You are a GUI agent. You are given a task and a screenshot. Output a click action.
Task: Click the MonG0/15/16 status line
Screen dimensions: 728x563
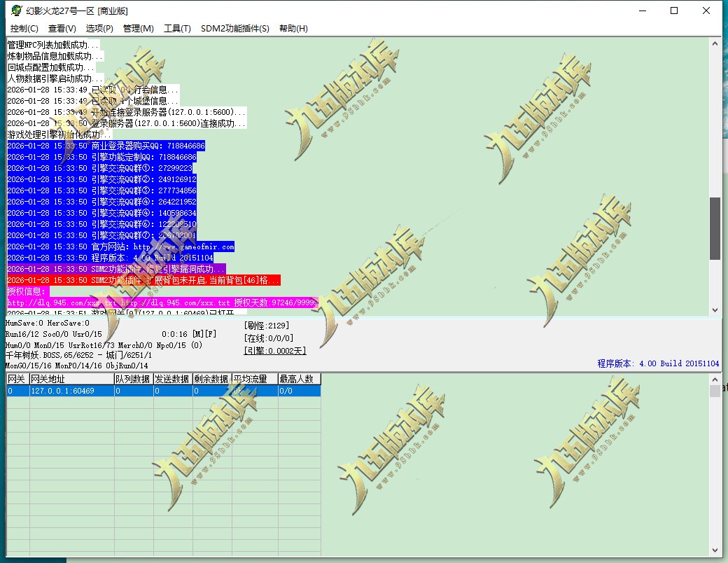click(x=76, y=366)
